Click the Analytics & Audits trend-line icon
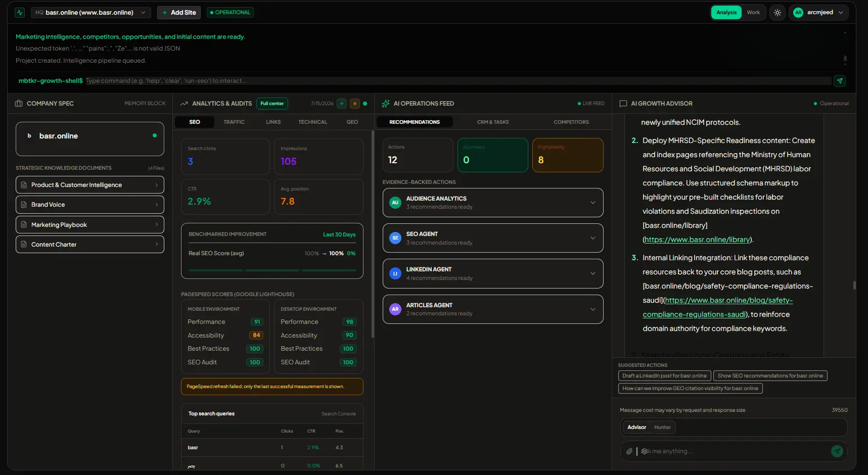Viewport: 868px width, 475px height. tap(184, 104)
